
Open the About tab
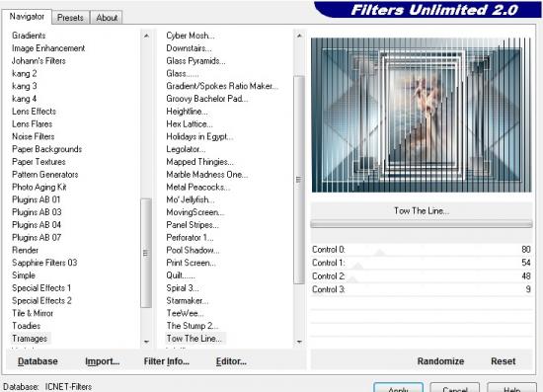[x=107, y=18]
